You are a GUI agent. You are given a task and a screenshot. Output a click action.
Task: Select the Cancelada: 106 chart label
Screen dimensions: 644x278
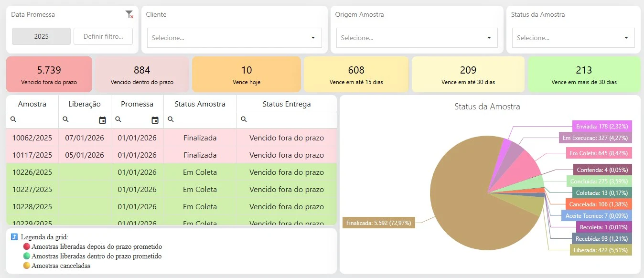[599, 204]
